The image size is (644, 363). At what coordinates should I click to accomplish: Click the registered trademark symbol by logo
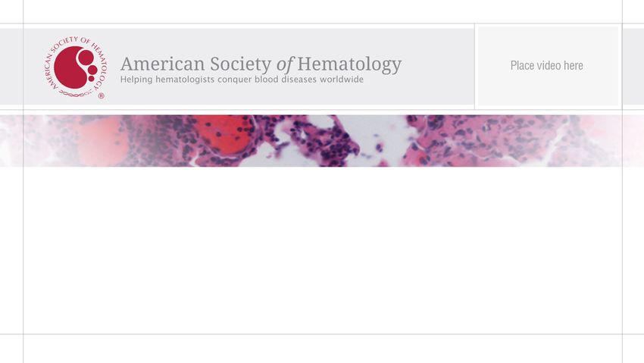pyautogui.click(x=101, y=96)
